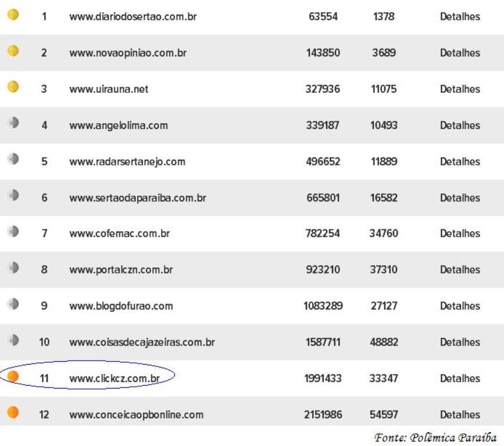Click gray icon in radarsertanejo row
This screenshot has width=504, height=446.
(11, 160)
